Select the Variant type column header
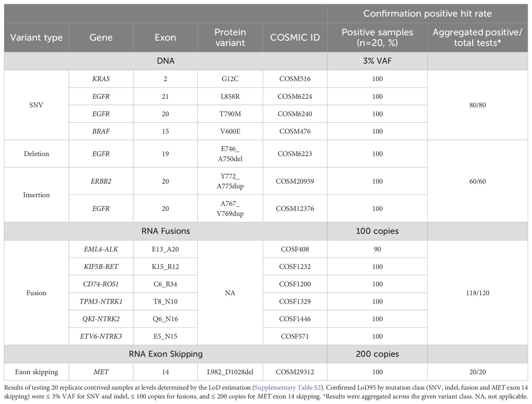Viewport: 532px width, 404px height. pyautogui.click(x=36, y=37)
